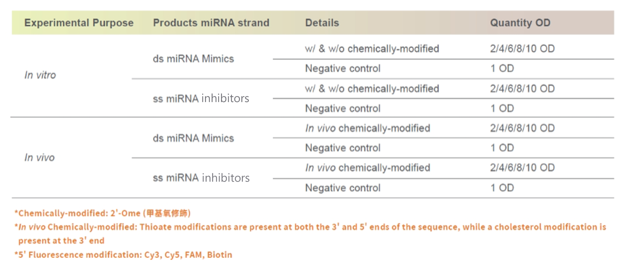Select the In vivo row label
Image resolution: width=644 pixels, height=266 pixels.
(39, 158)
